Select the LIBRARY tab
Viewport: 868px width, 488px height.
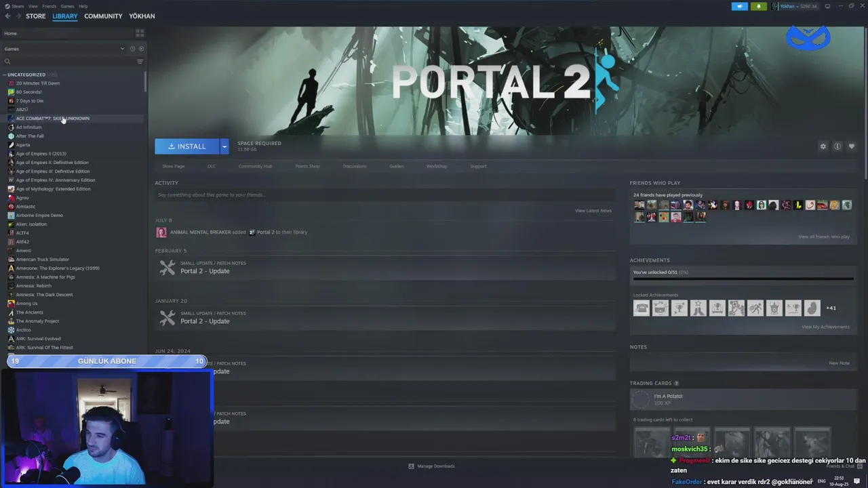tap(65, 16)
